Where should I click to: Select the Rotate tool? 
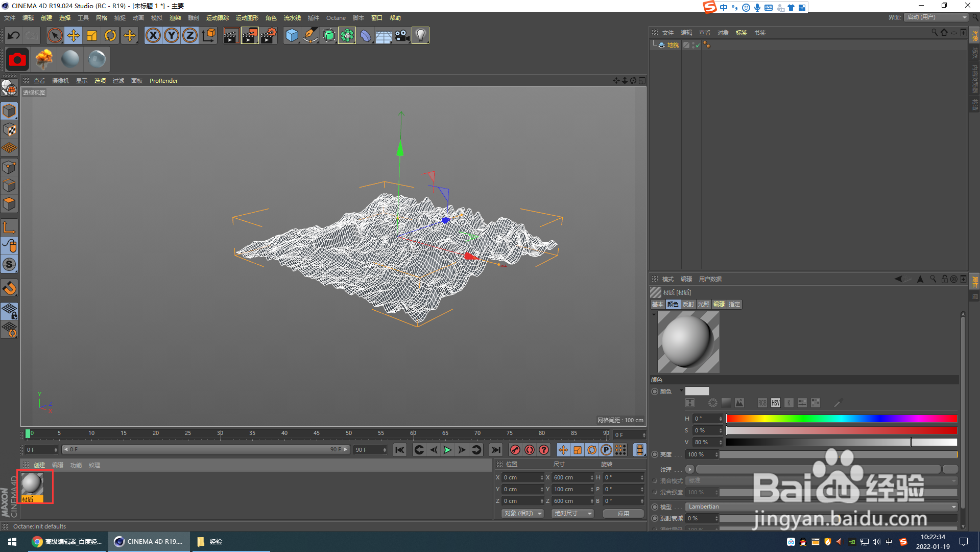[110, 35]
